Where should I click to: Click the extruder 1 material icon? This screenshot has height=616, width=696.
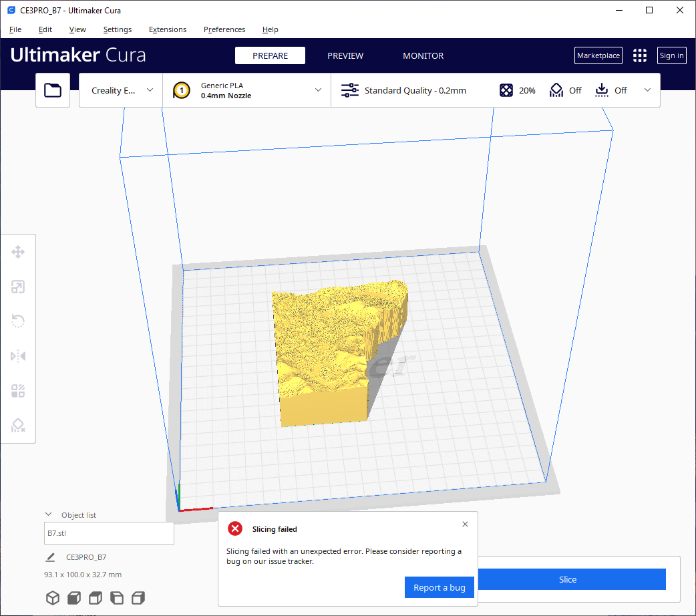pyautogui.click(x=181, y=90)
